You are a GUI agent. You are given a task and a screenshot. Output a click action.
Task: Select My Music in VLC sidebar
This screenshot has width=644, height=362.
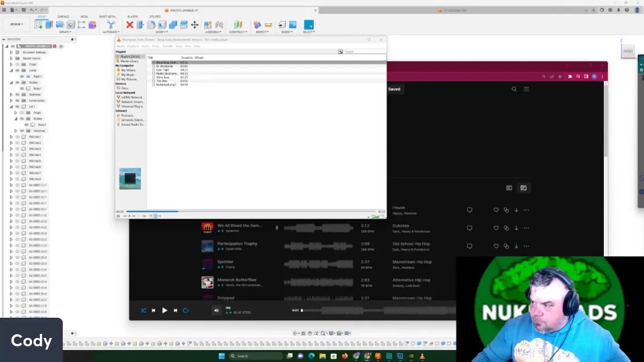pyautogui.click(x=128, y=75)
